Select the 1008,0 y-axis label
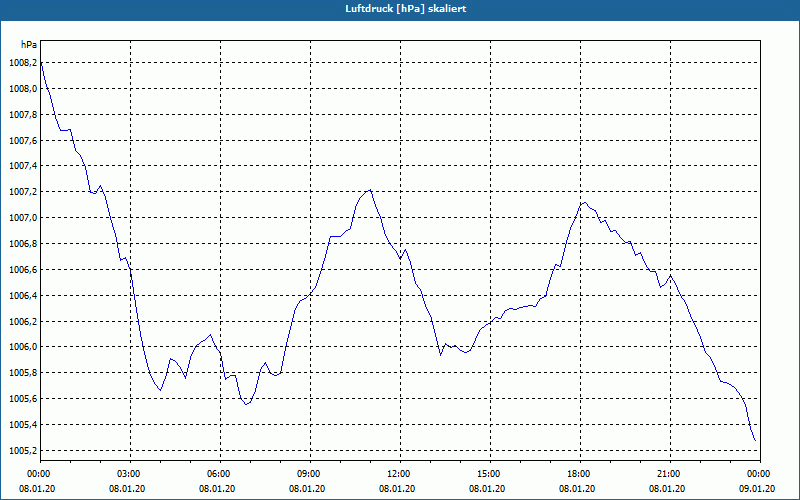 (x=23, y=89)
